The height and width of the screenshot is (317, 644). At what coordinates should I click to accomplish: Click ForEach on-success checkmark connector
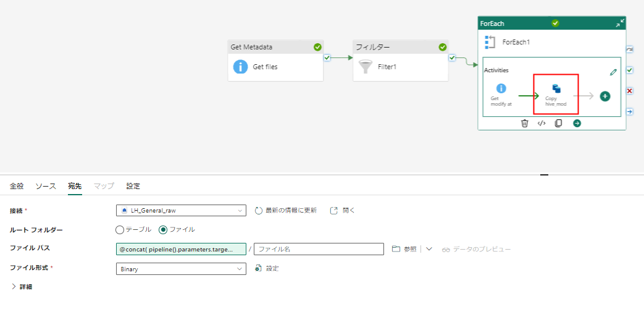pyautogui.click(x=630, y=70)
